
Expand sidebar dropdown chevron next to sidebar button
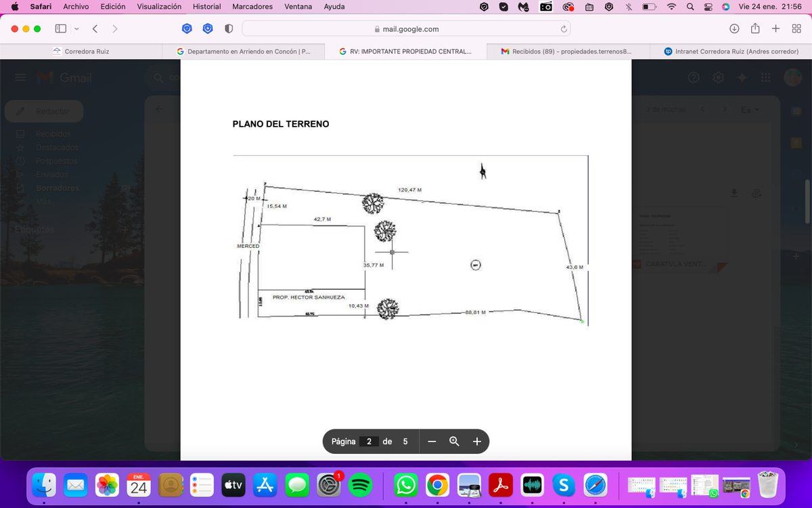tap(76, 29)
